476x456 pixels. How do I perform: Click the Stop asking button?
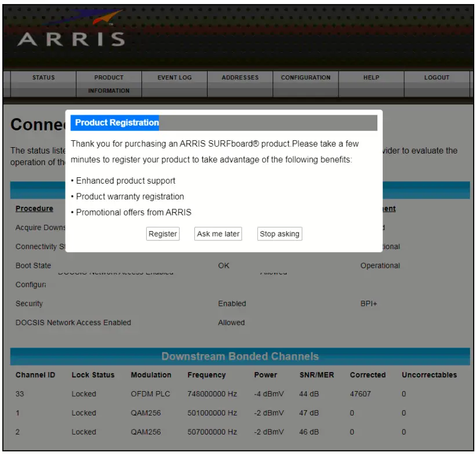coord(279,234)
